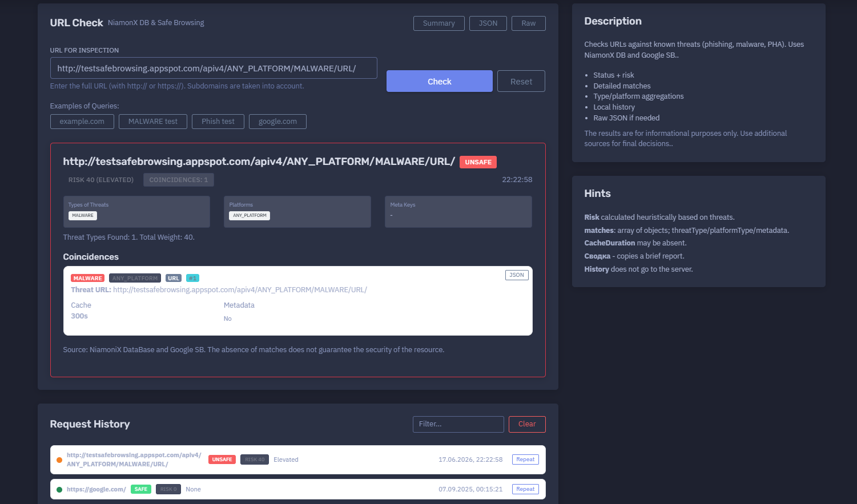Click the blue Check button

click(439, 81)
